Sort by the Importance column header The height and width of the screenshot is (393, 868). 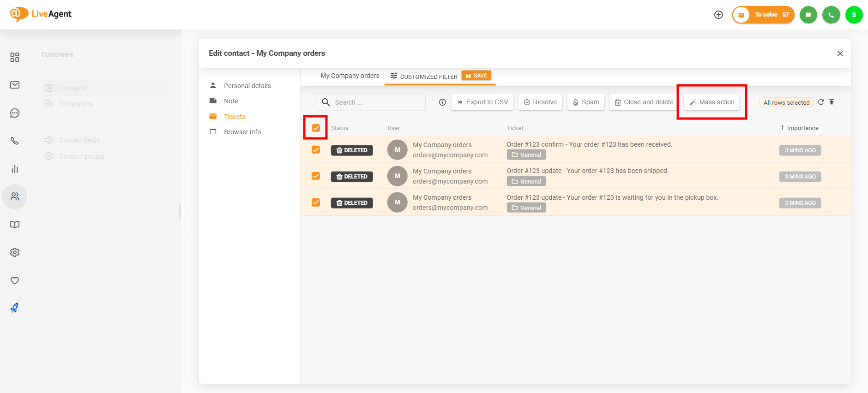pyautogui.click(x=802, y=128)
